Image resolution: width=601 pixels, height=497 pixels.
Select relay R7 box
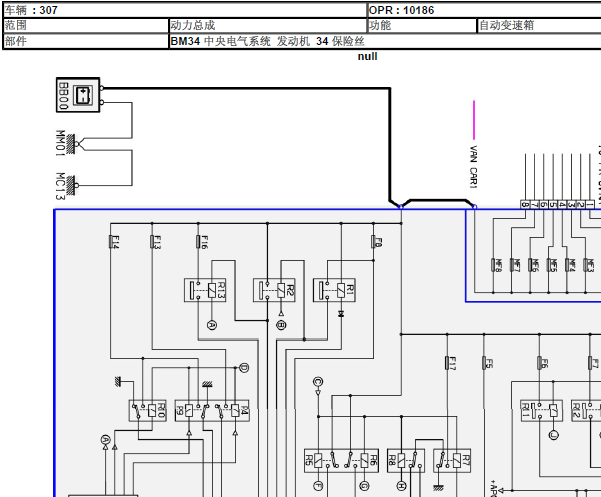452,461
